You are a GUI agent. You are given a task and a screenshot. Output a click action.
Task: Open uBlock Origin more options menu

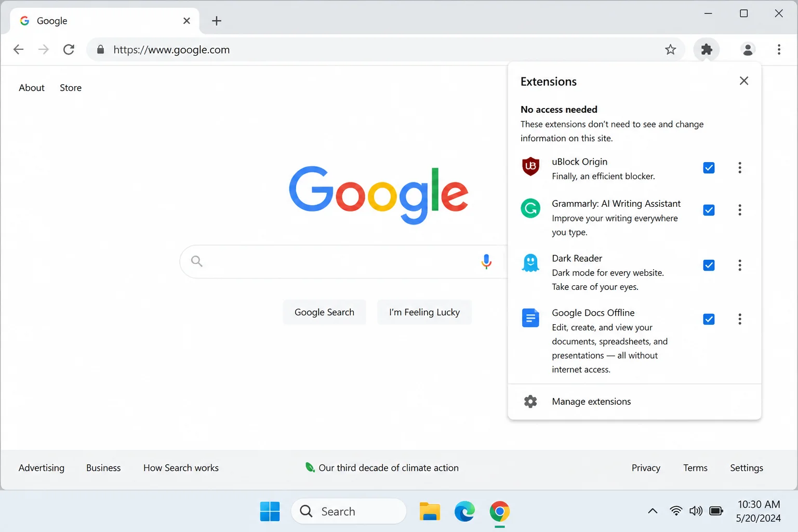739,168
